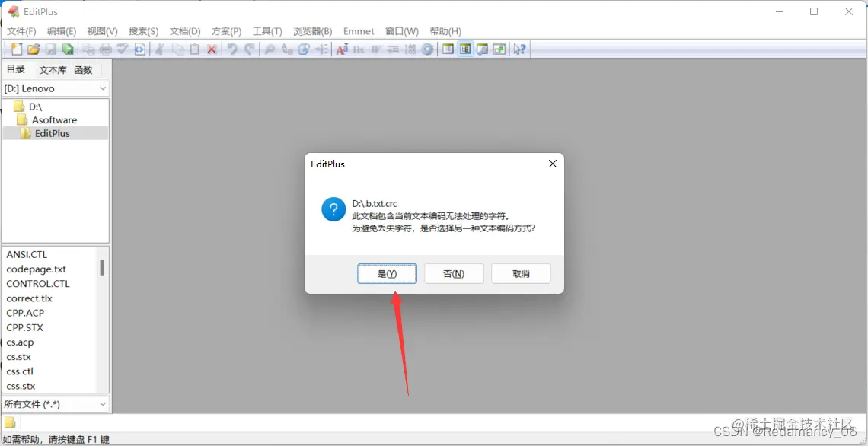The width and height of the screenshot is (868, 446).
Task: Open the 工具(T) menu
Action: click(x=266, y=31)
